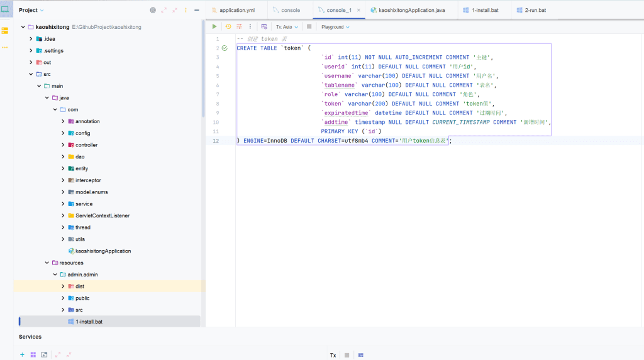644x360 pixels.
Task: Click green checkmark gutter icon on line 2
Action: [x=225, y=48]
